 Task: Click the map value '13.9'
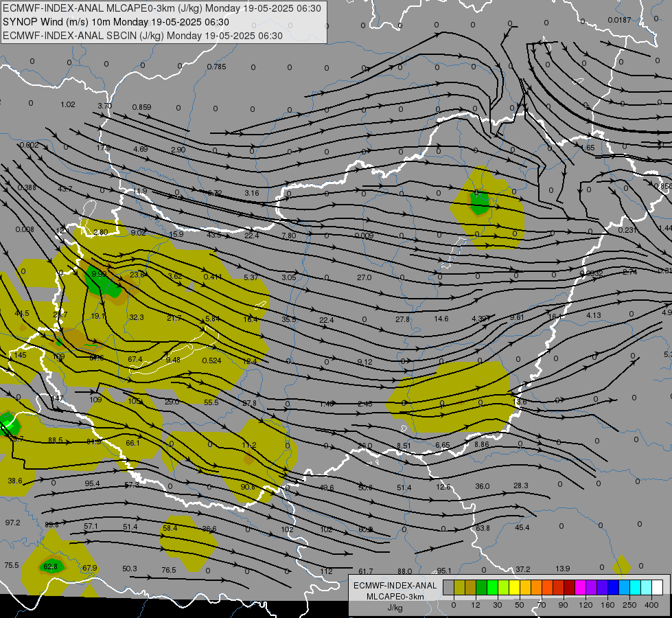click(562, 569)
